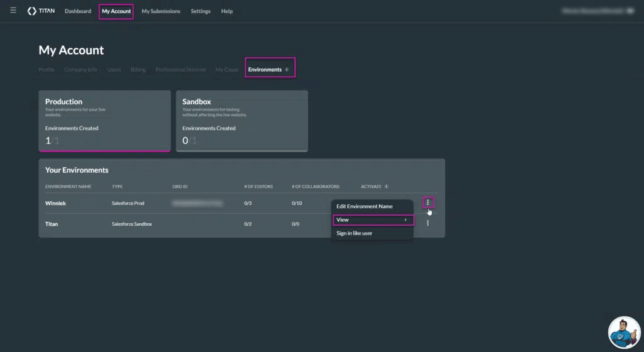Screen dimensions: 644x352
Task: Select the Environments tab
Action: (265, 69)
